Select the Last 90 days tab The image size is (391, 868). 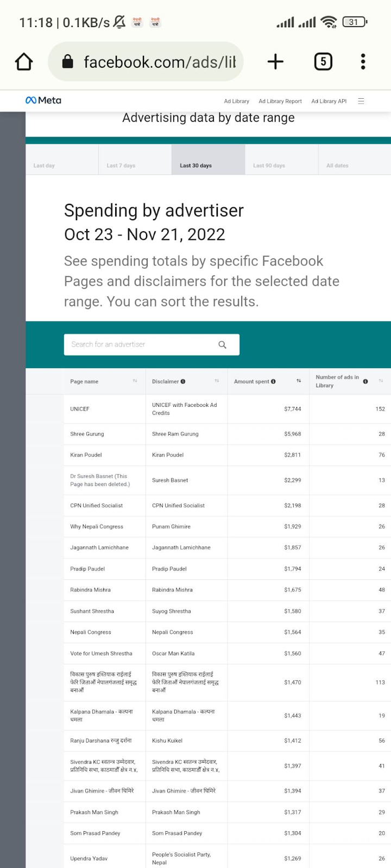[281, 159]
